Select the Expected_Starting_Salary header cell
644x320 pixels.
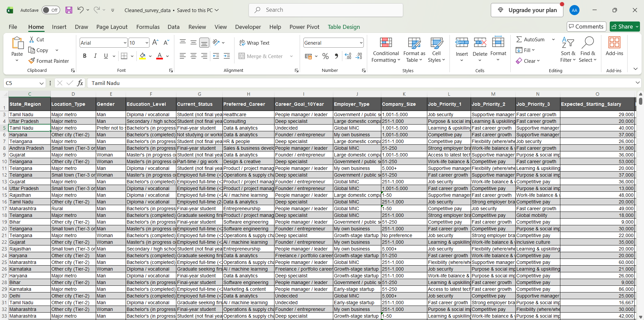597,104
